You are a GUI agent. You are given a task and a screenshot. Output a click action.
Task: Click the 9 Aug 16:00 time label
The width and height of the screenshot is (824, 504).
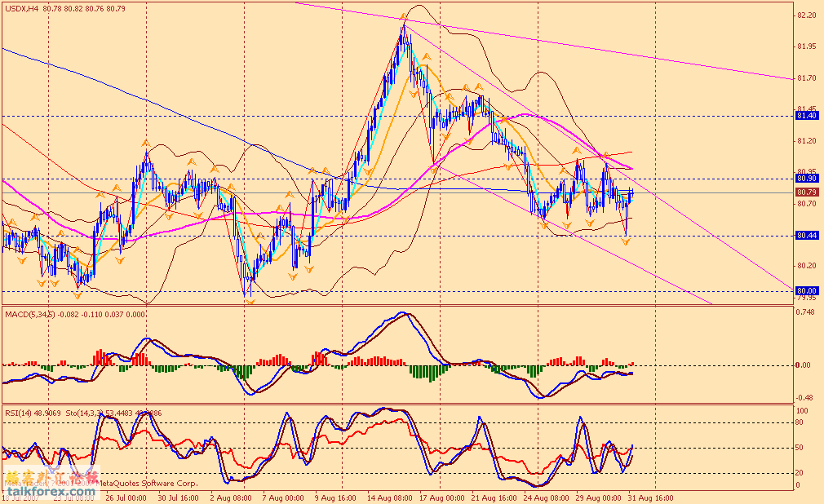tap(336, 497)
